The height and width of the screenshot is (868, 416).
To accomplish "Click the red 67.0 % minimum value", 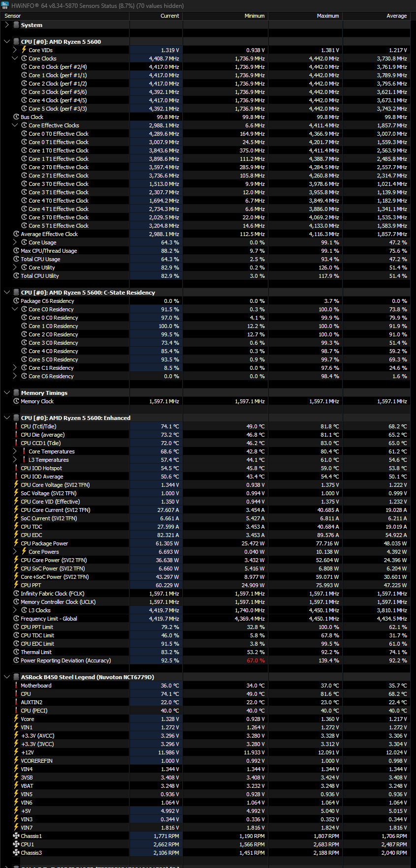I will click(x=256, y=660).
